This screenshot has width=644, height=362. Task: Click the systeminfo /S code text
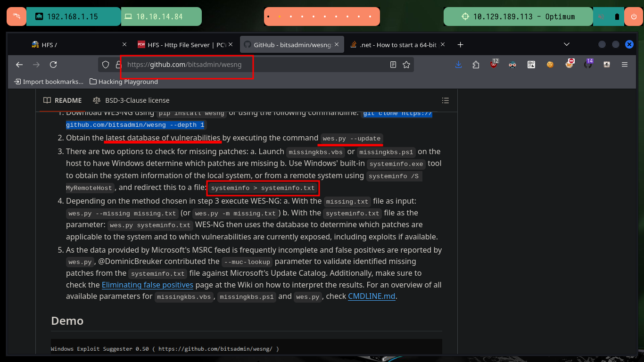tap(394, 176)
